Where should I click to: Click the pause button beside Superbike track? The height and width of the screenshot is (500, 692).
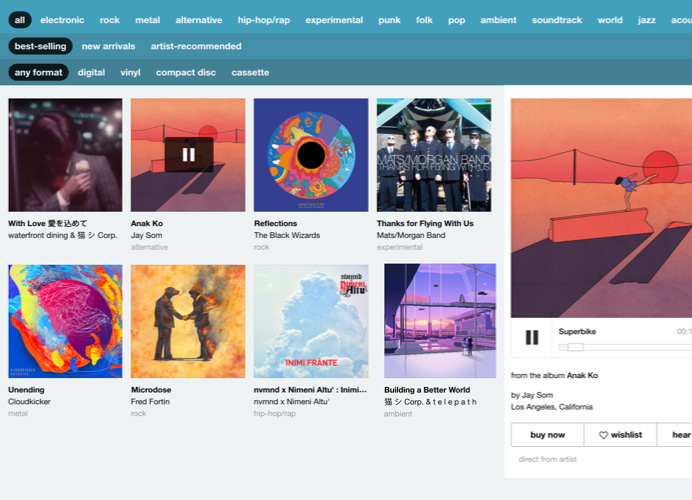pyautogui.click(x=532, y=337)
